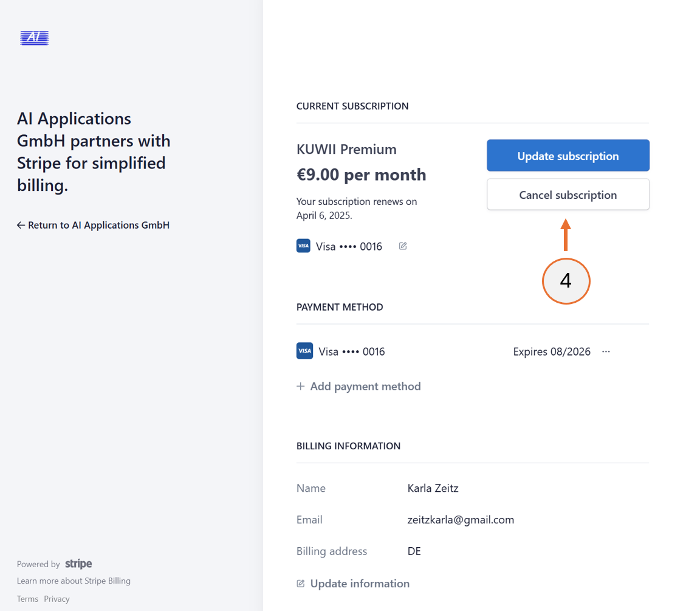Click the Stripe wordmark in the footer
The height and width of the screenshot is (611, 700).
(78, 564)
